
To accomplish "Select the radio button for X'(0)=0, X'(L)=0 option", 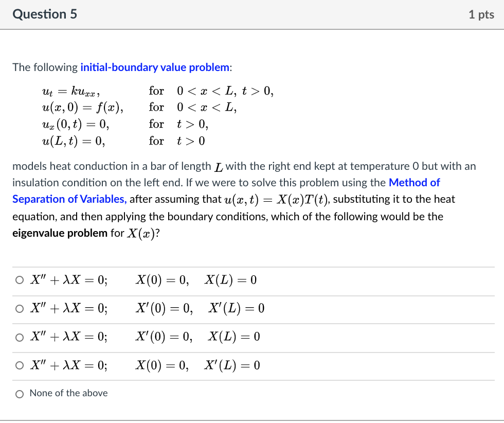I will coord(20,308).
